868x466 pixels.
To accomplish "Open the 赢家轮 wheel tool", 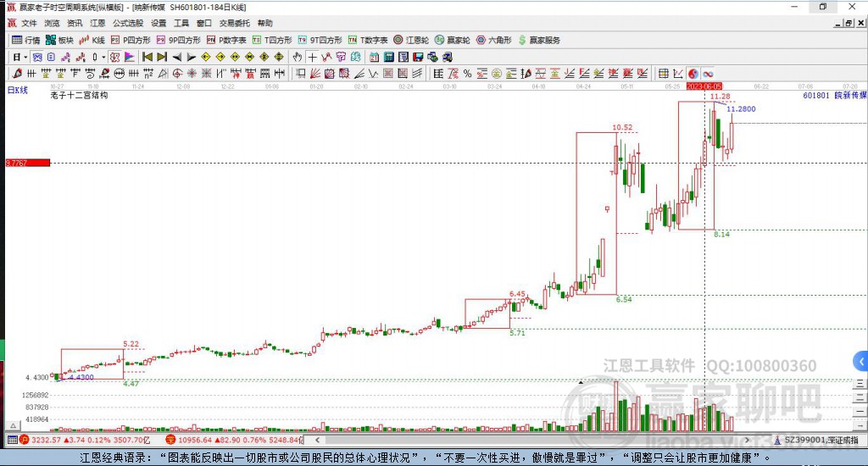I will [x=453, y=40].
